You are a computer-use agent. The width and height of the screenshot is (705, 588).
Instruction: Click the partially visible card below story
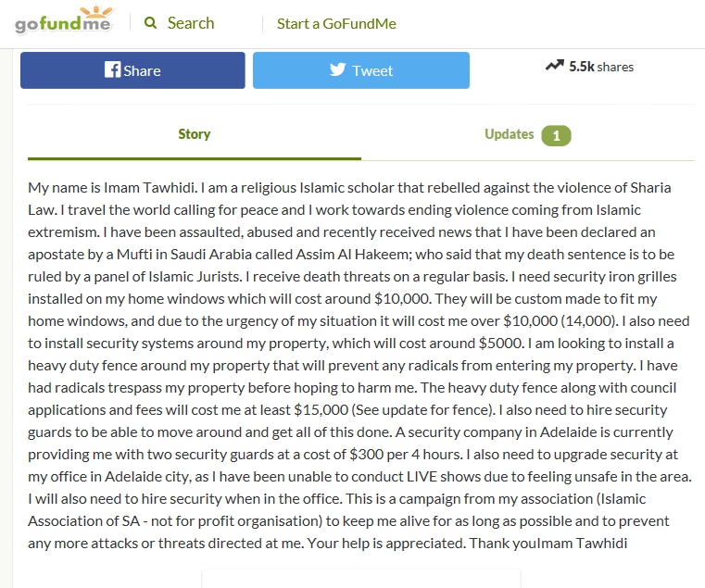(361, 579)
